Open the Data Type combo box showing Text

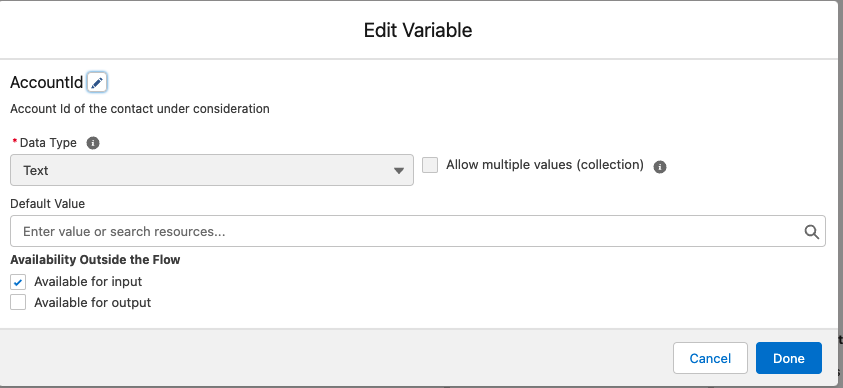click(212, 170)
